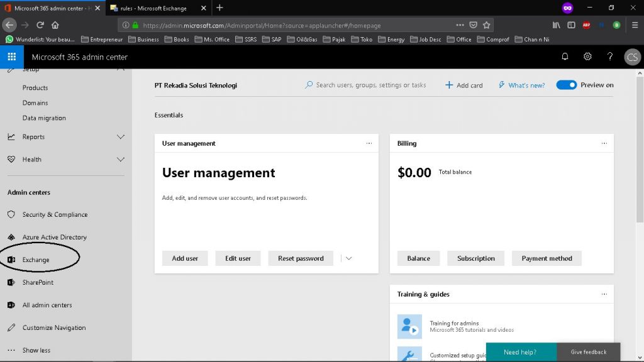Click the notifications bell icon
Viewport: 644px width, 362px height.
tap(565, 57)
